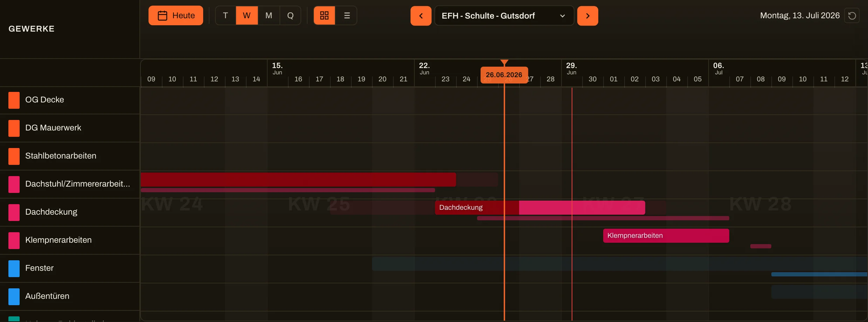The height and width of the screenshot is (322, 868).
Task: Click the Klempnerarbeiten Gantt bar
Action: (x=666, y=236)
